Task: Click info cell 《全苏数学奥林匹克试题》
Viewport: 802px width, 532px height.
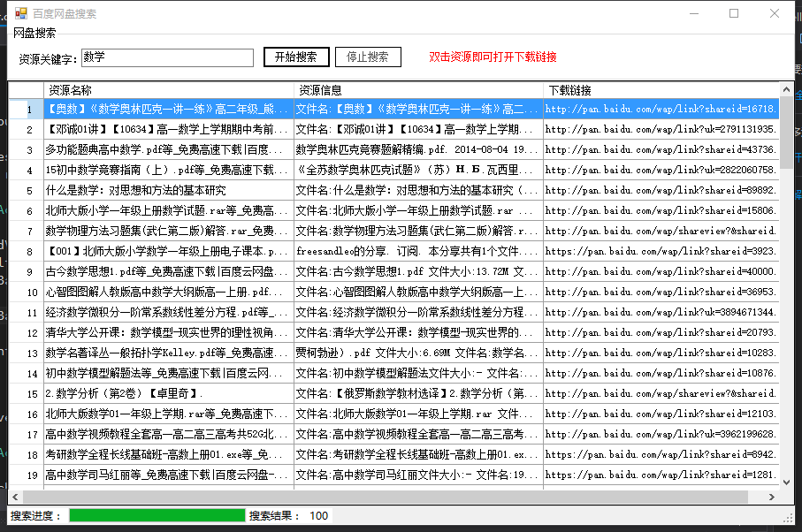Action: [x=418, y=170]
